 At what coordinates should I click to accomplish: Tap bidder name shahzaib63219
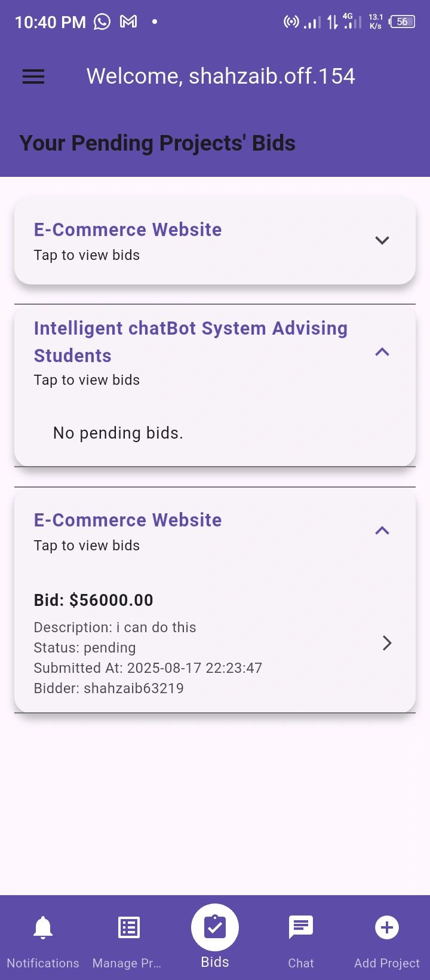[x=134, y=688]
